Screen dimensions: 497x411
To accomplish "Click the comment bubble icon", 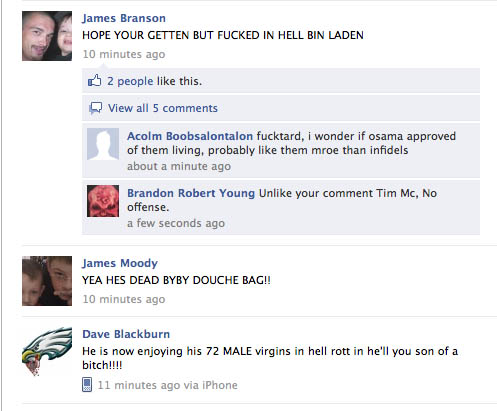I will (x=95, y=108).
